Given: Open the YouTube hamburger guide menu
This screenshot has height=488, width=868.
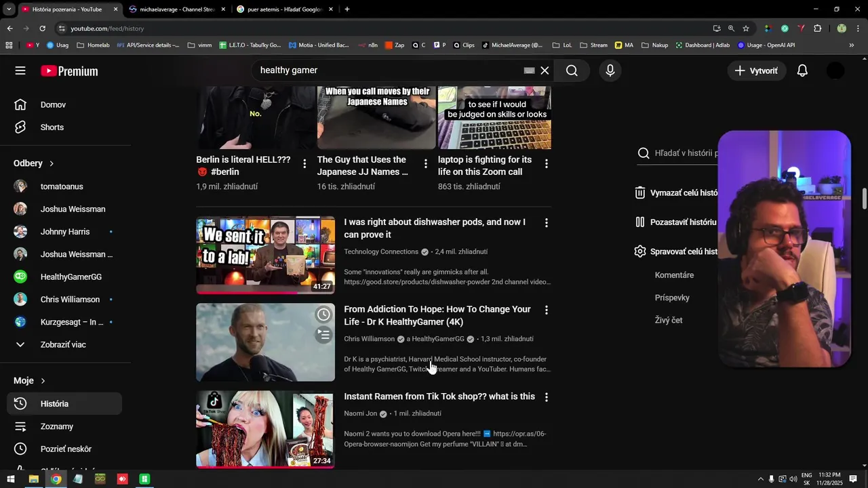Looking at the screenshot, I should click(x=20, y=70).
